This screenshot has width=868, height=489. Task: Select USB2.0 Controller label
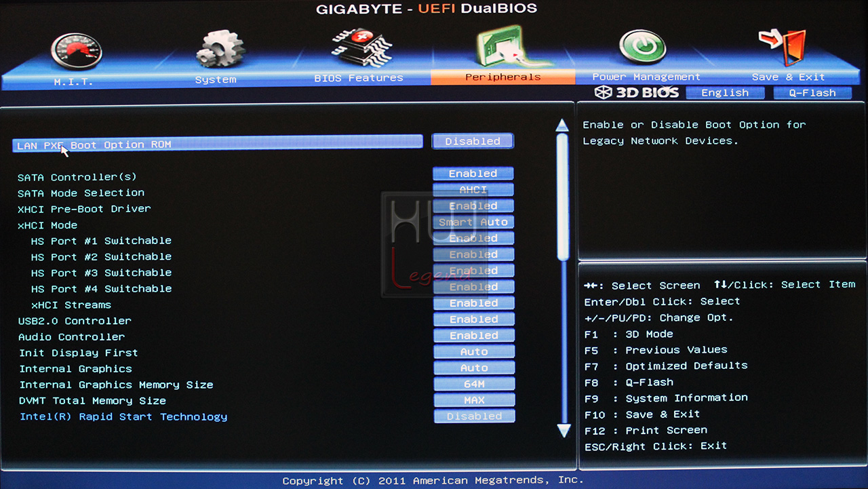(x=75, y=321)
